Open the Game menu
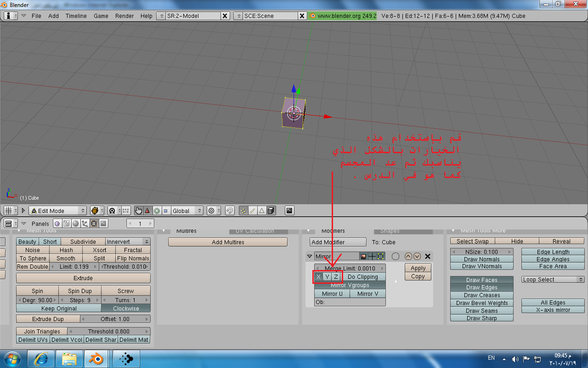 pos(101,16)
